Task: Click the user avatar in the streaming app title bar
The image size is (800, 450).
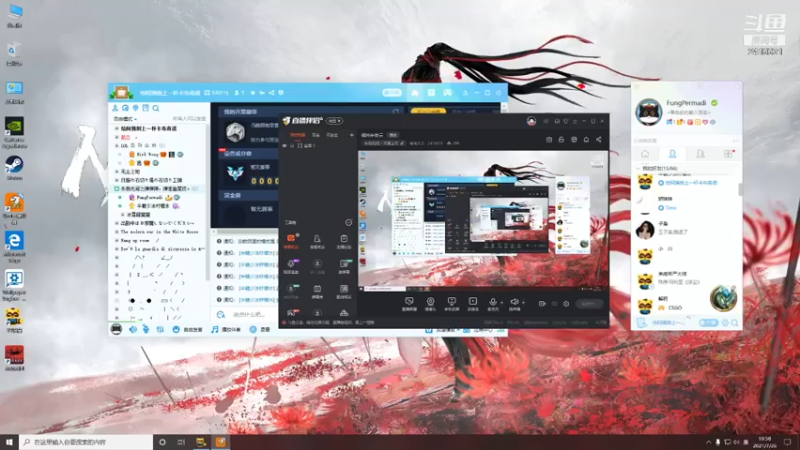Action: tap(531, 121)
